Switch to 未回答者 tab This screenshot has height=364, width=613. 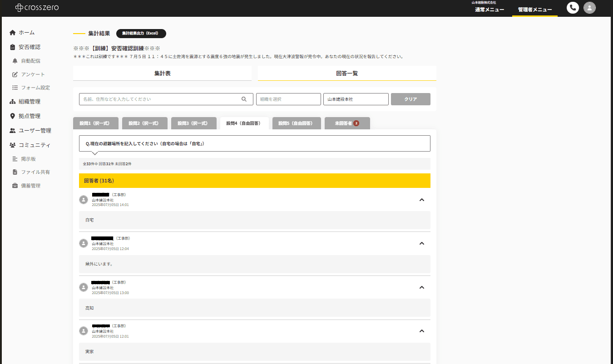coord(347,123)
